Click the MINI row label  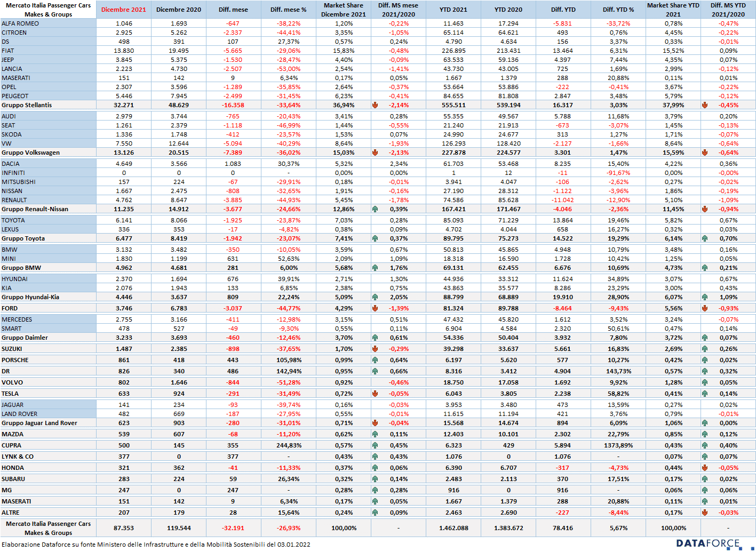point(9,259)
